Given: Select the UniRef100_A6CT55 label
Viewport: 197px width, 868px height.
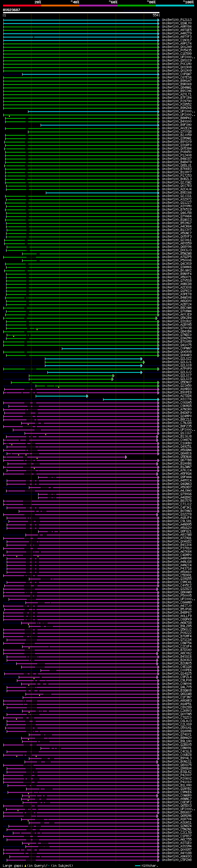Looking at the screenshot, I should [177, 839].
